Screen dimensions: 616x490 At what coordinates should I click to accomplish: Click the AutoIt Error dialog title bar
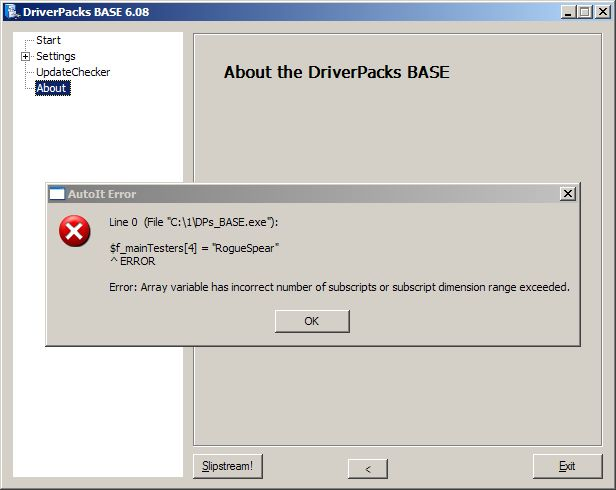coord(300,194)
